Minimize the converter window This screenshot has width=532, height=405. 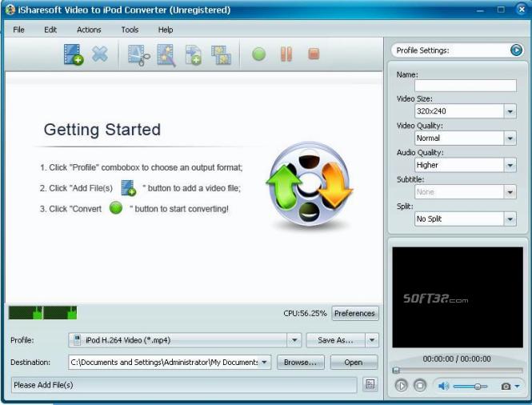(x=480, y=10)
